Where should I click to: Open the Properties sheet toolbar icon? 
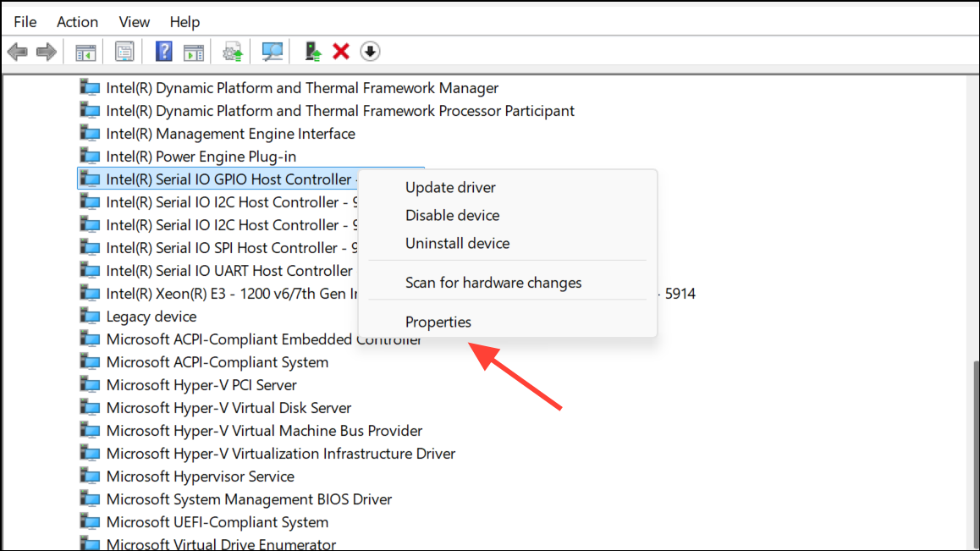pyautogui.click(x=124, y=52)
